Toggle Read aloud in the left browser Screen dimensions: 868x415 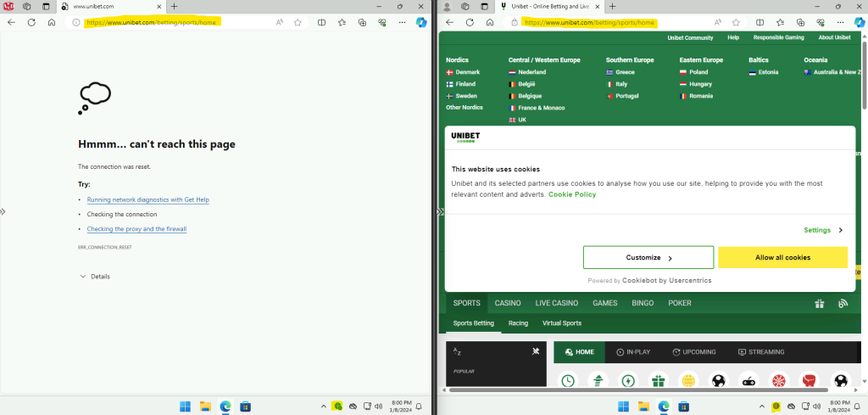coord(280,23)
